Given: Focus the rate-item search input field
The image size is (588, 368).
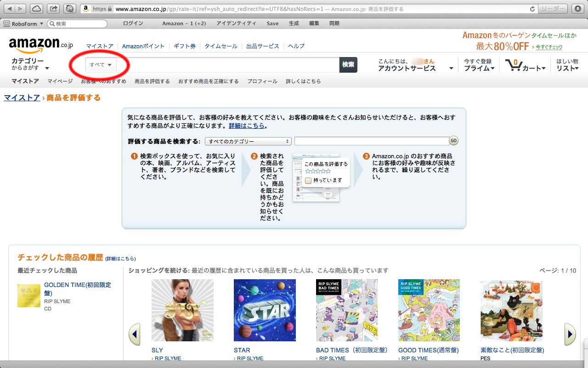Looking at the screenshot, I should click(x=372, y=141).
